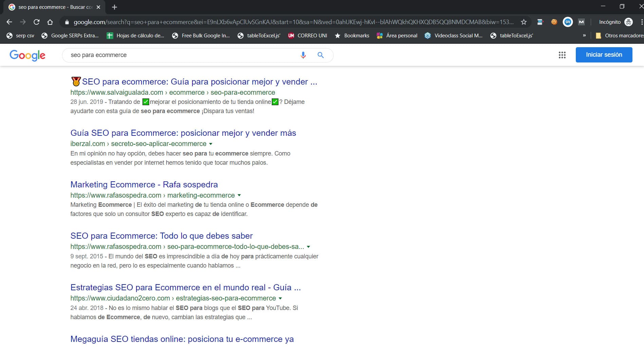Screen dimensions: 644x347
Task: Click the medal emoji in first result title
Action: (76, 81)
